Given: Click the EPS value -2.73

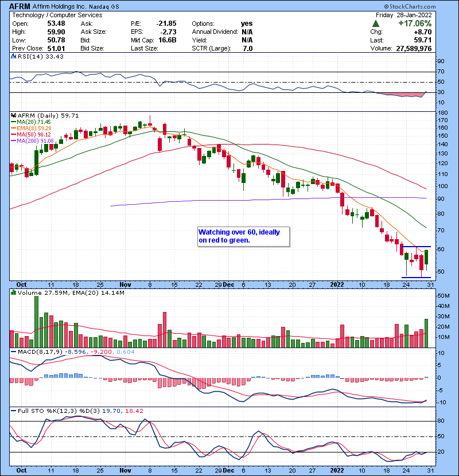Looking at the screenshot, I should tap(168, 32).
